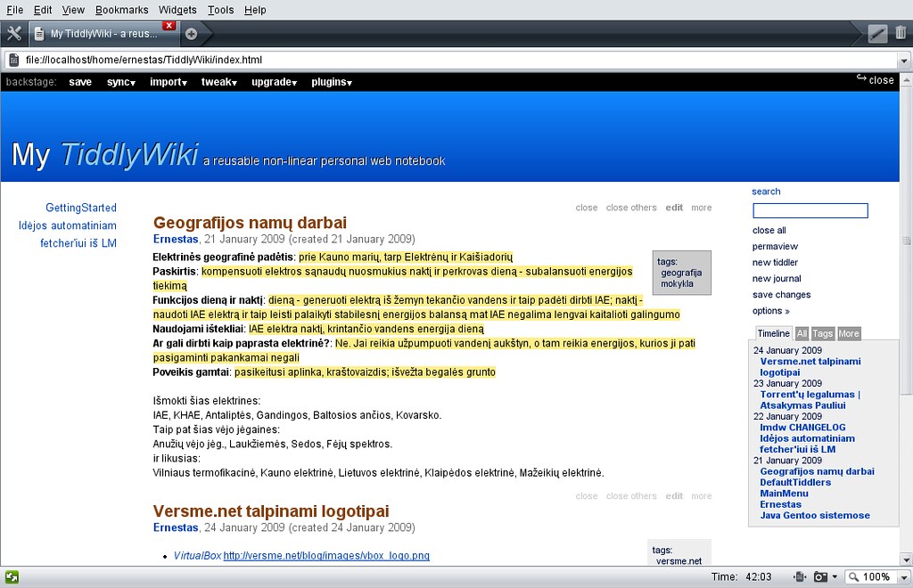Open a new tab with plus icon
Image resolution: width=913 pixels, height=588 pixels.
tap(191, 35)
